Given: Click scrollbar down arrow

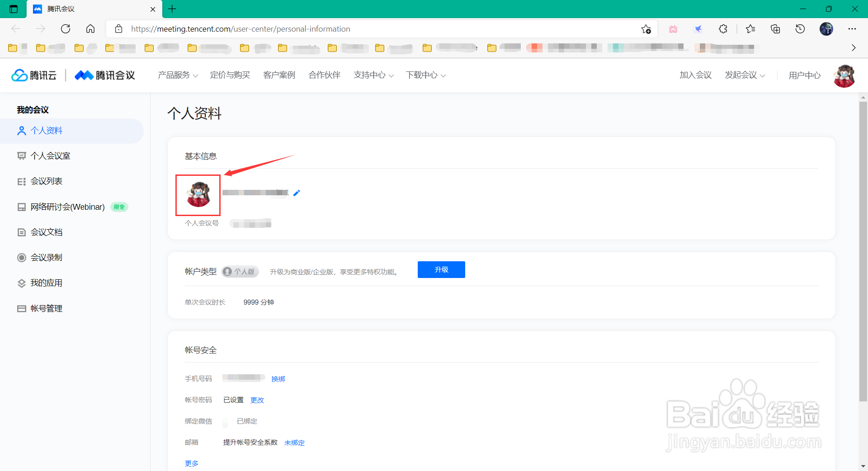Looking at the screenshot, I should pos(863,466).
